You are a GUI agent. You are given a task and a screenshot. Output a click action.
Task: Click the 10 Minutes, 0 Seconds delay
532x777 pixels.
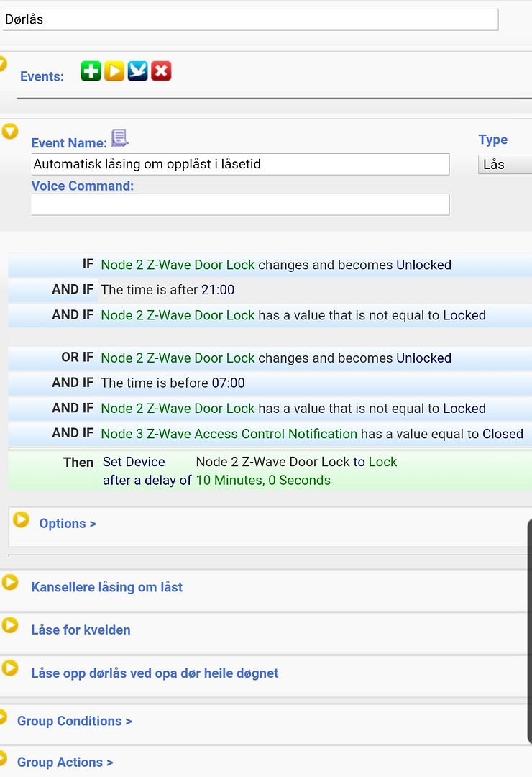click(x=263, y=480)
